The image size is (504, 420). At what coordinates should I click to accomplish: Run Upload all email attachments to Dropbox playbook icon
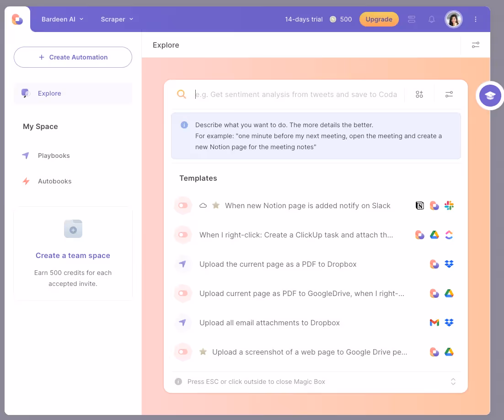click(x=183, y=323)
